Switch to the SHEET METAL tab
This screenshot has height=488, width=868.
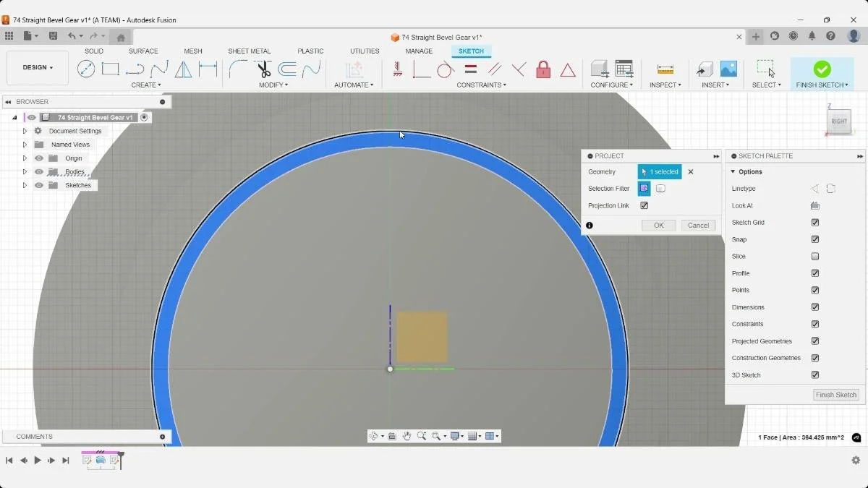click(250, 51)
